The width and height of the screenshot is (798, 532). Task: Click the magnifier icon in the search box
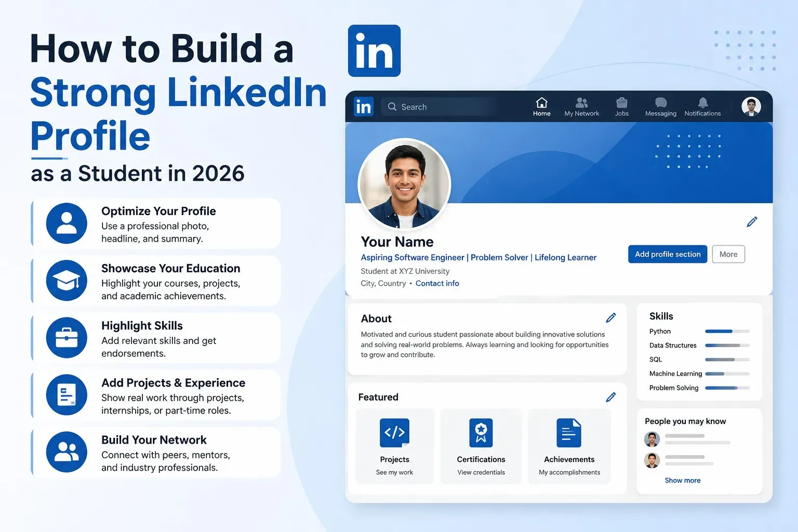(392, 107)
